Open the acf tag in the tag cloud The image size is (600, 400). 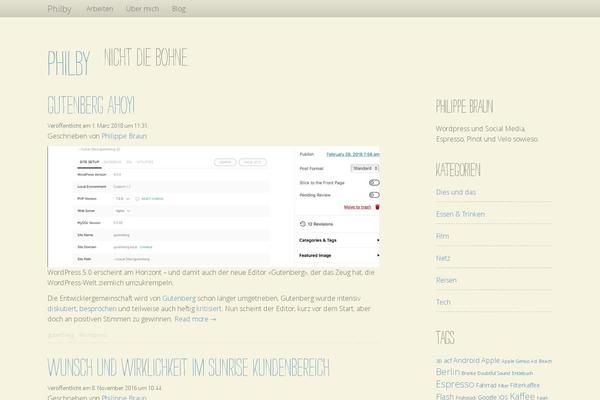click(x=448, y=361)
